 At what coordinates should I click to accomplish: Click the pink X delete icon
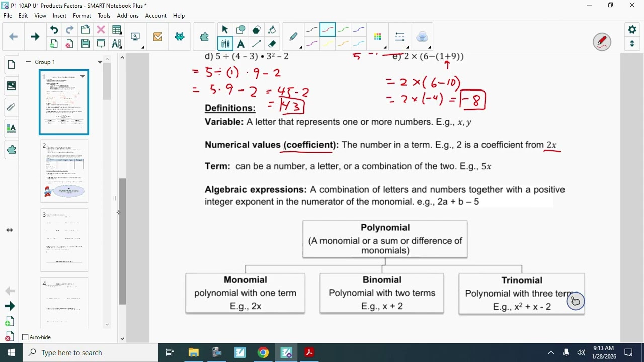coord(101,30)
